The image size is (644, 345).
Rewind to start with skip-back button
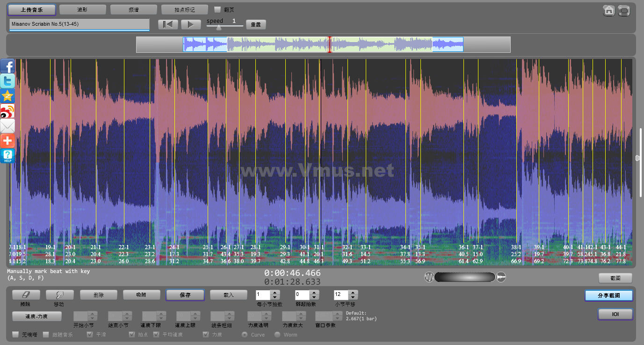pyautogui.click(x=168, y=25)
